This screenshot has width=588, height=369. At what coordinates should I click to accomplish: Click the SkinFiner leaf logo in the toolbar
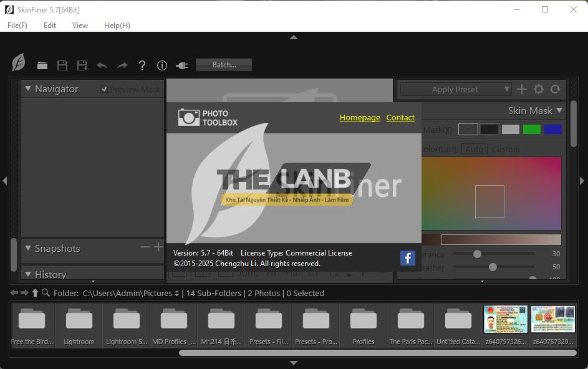tap(18, 62)
